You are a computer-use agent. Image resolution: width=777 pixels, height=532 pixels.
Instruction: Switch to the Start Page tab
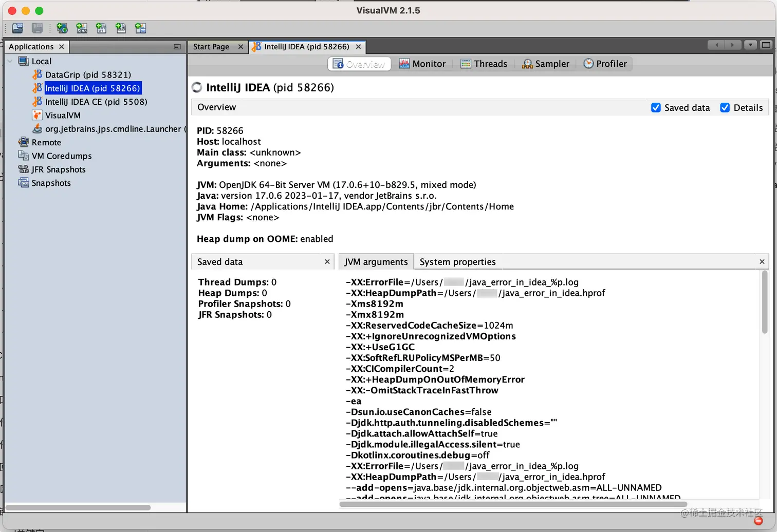coord(211,47)
